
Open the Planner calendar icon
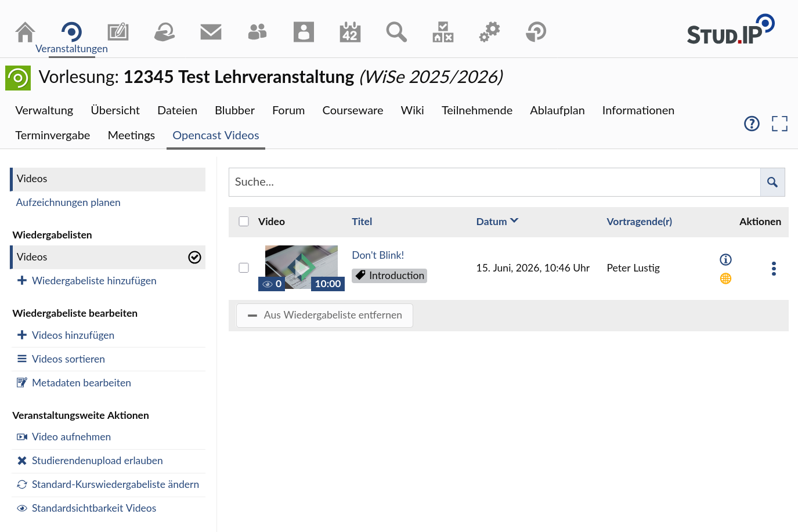pyautogui.click(x=350, y=32)
